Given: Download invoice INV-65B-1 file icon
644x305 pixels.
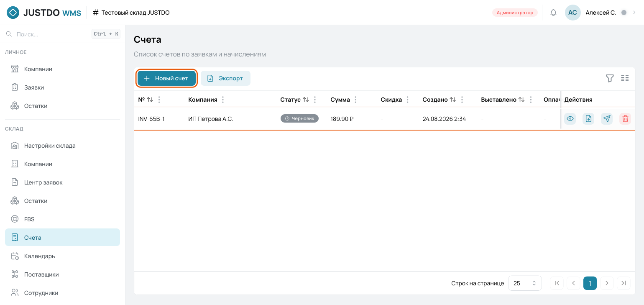Looking at the screenshot, I should (x=588, y=119).
